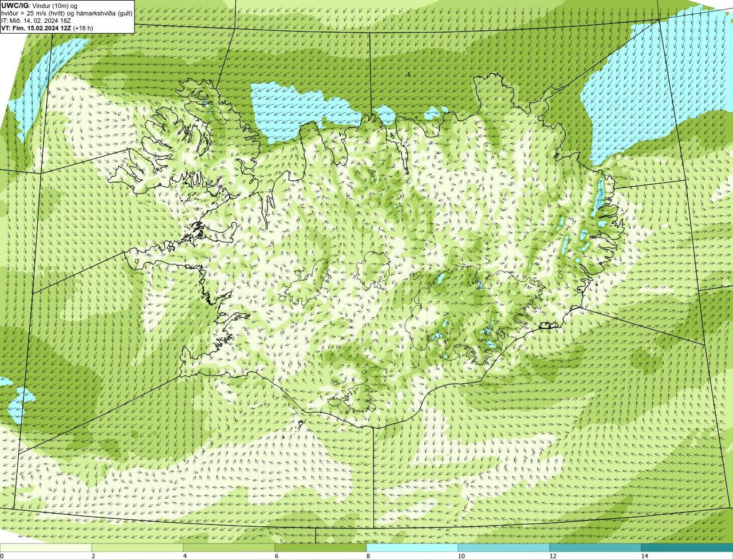Click the legend scale label "2"
Viewport: 733px width, 560px height.
[93, 556]
